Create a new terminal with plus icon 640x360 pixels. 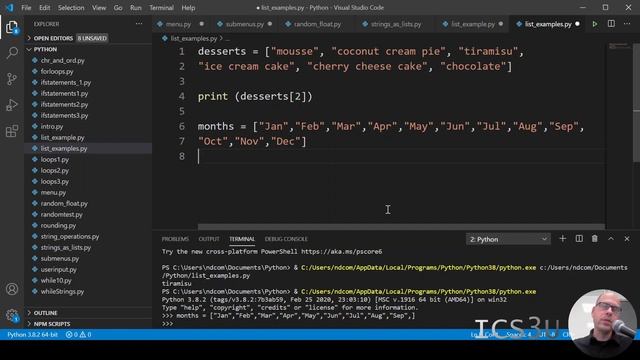tap(562, 239)
